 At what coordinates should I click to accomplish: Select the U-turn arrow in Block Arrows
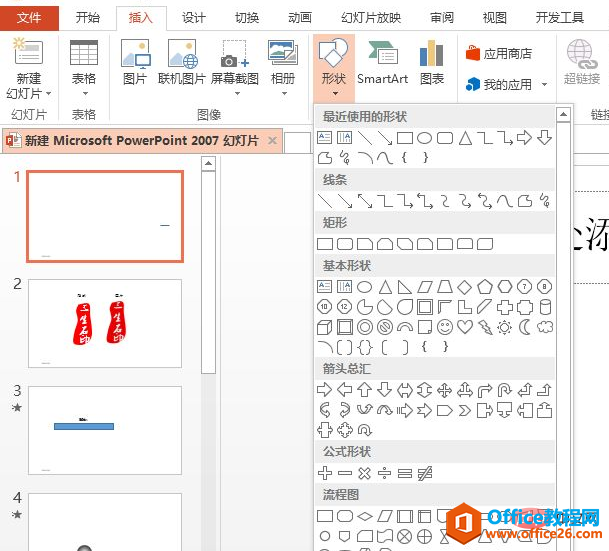(505, 390)
